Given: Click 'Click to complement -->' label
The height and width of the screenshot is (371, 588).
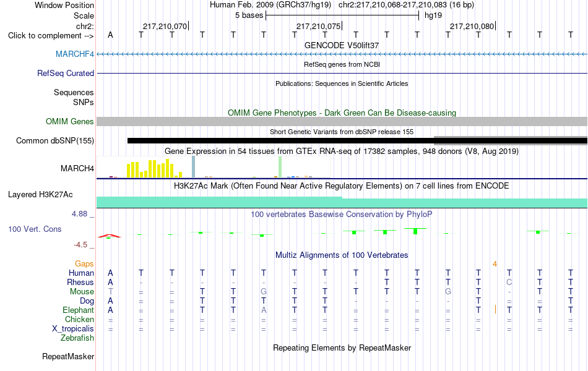Looking at the screenshot, I should point(51,36).
